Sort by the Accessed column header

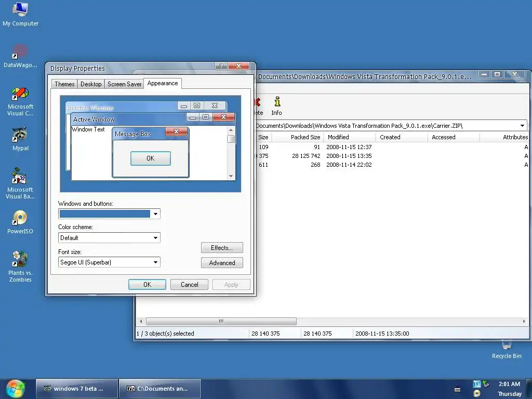coord(453,137)
